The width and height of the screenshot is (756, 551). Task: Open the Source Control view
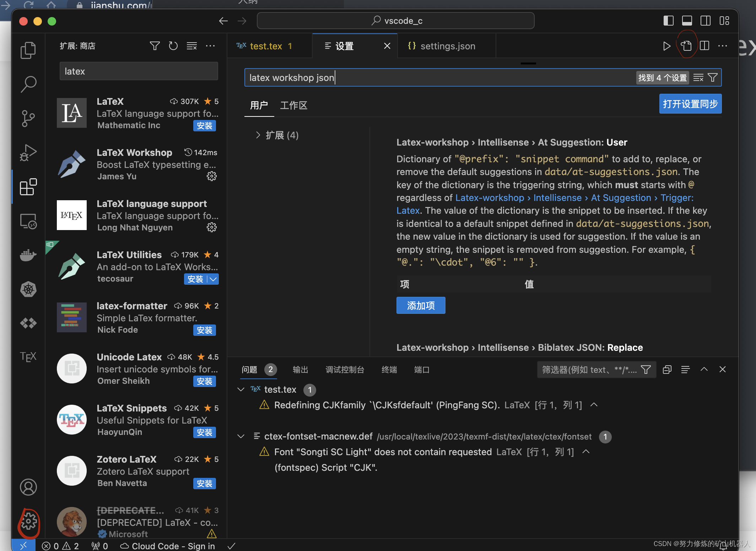tap(28, 118)
